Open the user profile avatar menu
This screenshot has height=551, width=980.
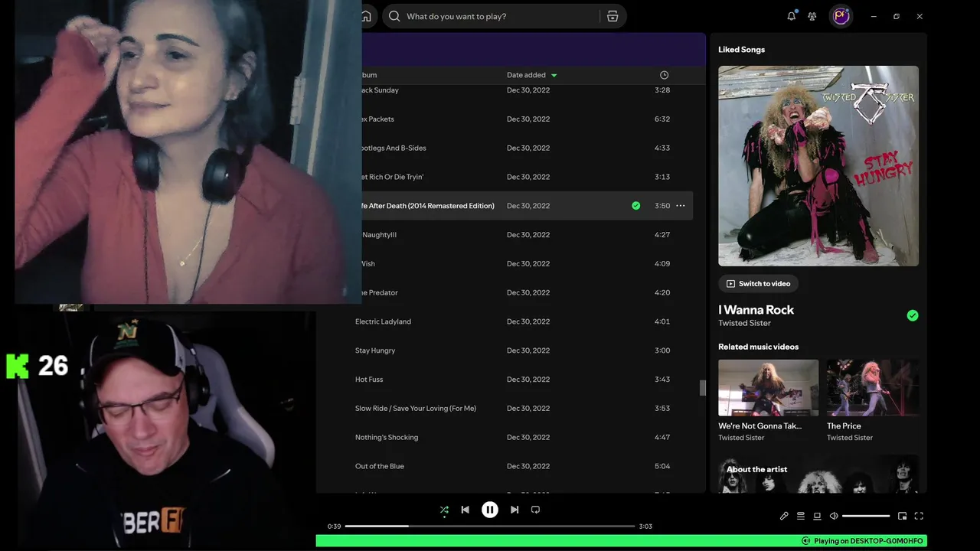pos(841,16)
